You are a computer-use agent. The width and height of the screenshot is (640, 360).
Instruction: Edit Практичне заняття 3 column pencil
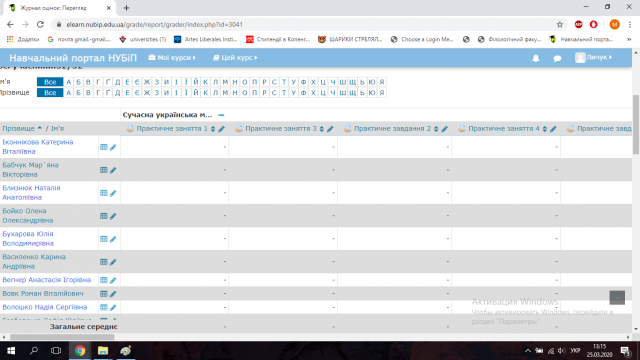tap(330, 129)
